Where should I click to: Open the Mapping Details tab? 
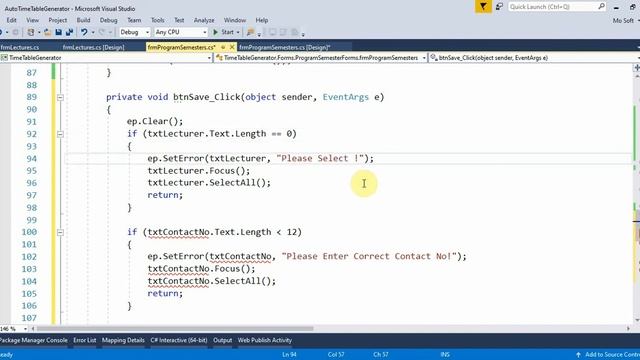[x=123, y=340]
